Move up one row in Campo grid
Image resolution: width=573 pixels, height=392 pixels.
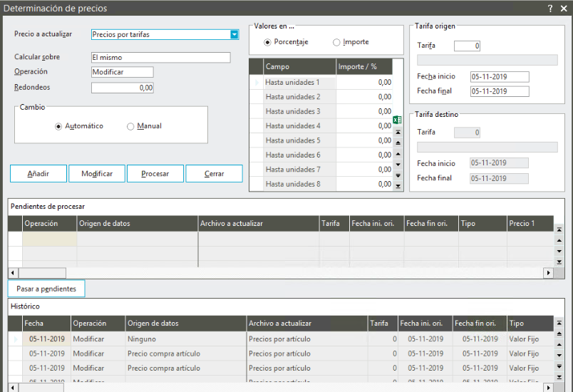398,154
